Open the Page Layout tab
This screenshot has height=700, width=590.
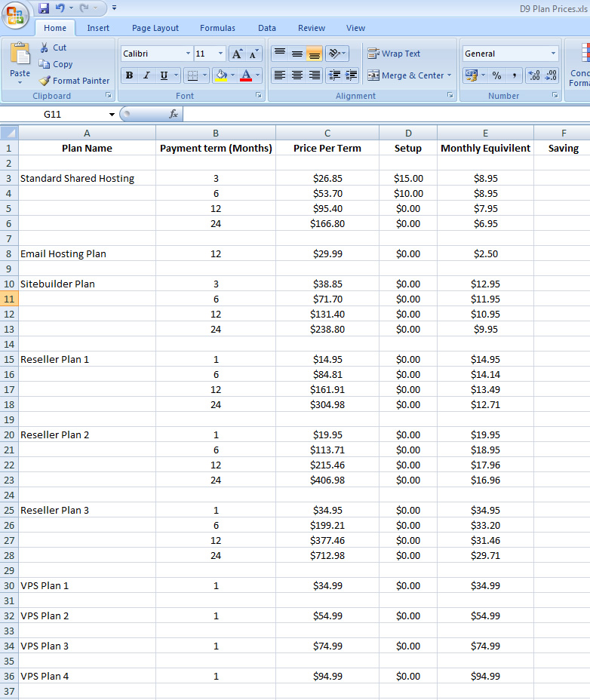tap(155, 28)
